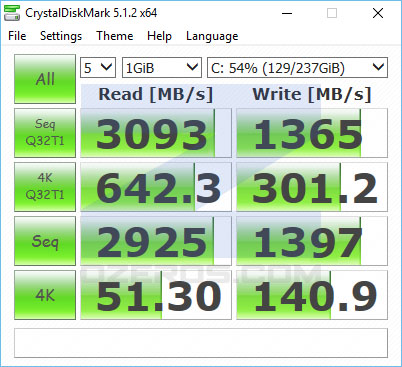Expand the C: drive selection dropdown
Viewport: 402px width, 367px height.
point(297,68)
